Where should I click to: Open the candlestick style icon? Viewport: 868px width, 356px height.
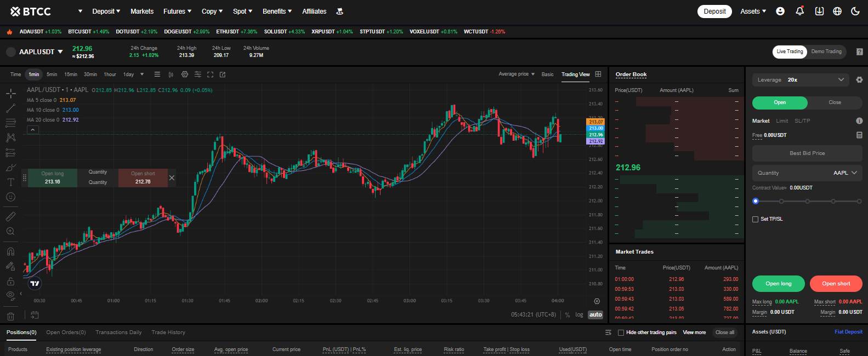(x=171, y=74)
